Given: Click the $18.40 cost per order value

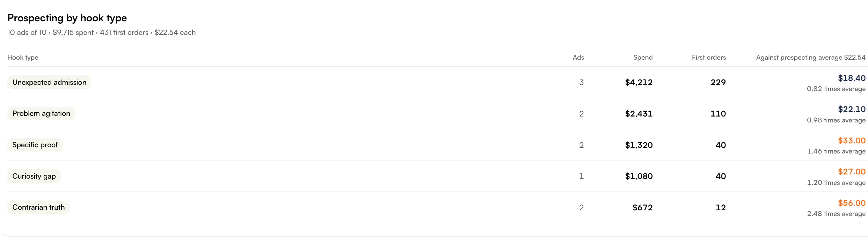Looking at the screenshot, I should tap(852, 78).
